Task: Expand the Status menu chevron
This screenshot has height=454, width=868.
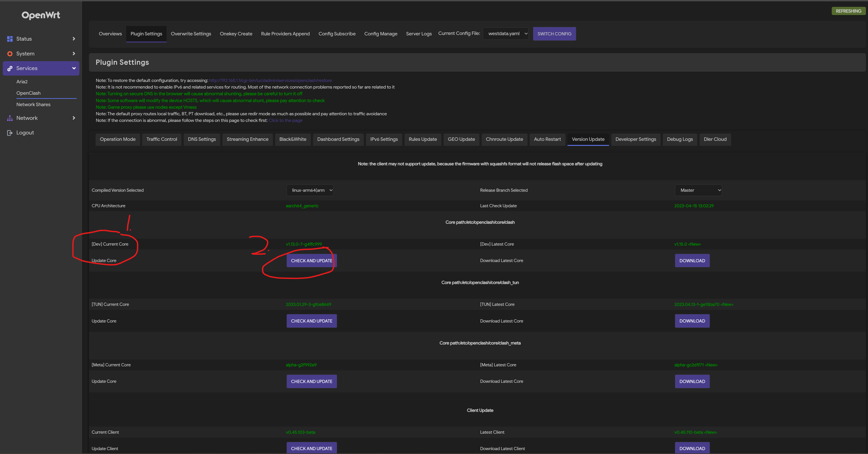Action: click(x=74, y=39)
